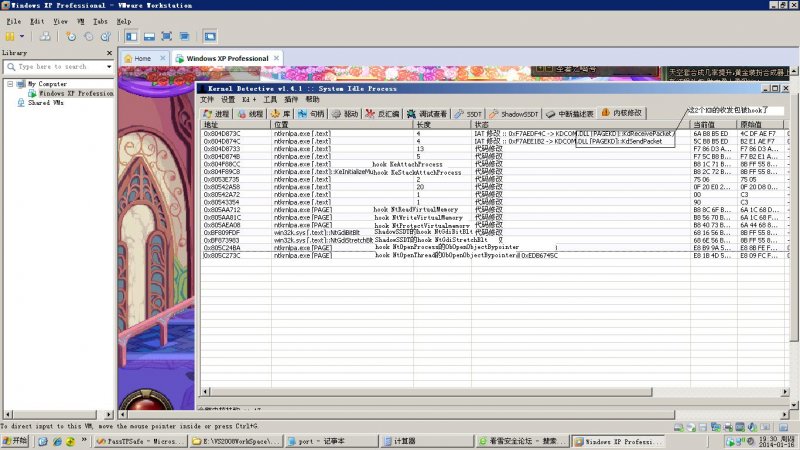Close the Library panel
This screenshot has width=800, height=450.
click(109, 53)
